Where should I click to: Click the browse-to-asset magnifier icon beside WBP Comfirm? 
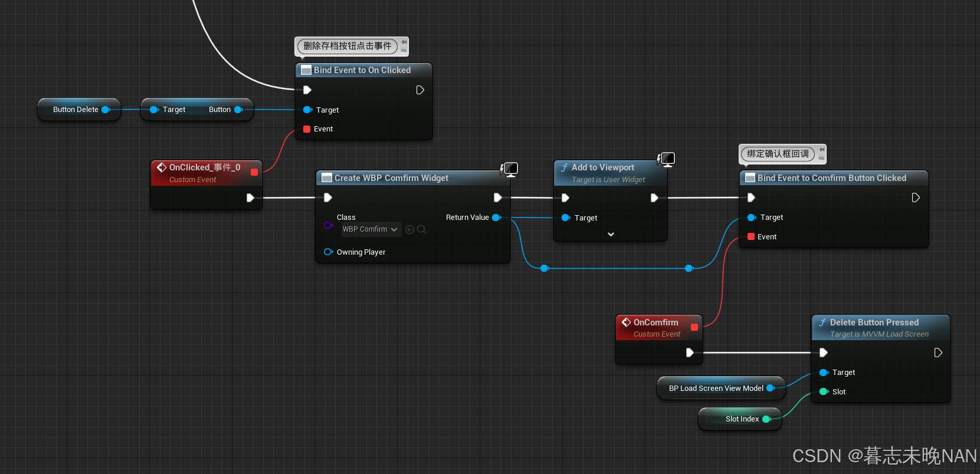[x=422, y=229]
